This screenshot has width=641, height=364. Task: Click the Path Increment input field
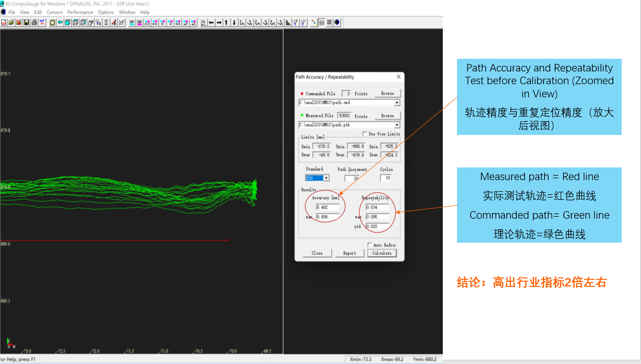click(x=352, y=178)
